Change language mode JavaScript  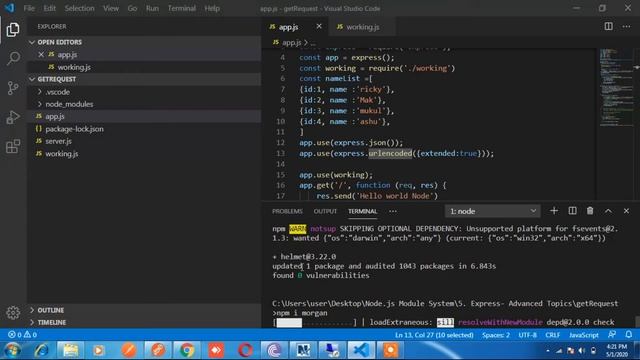(584, 335)
